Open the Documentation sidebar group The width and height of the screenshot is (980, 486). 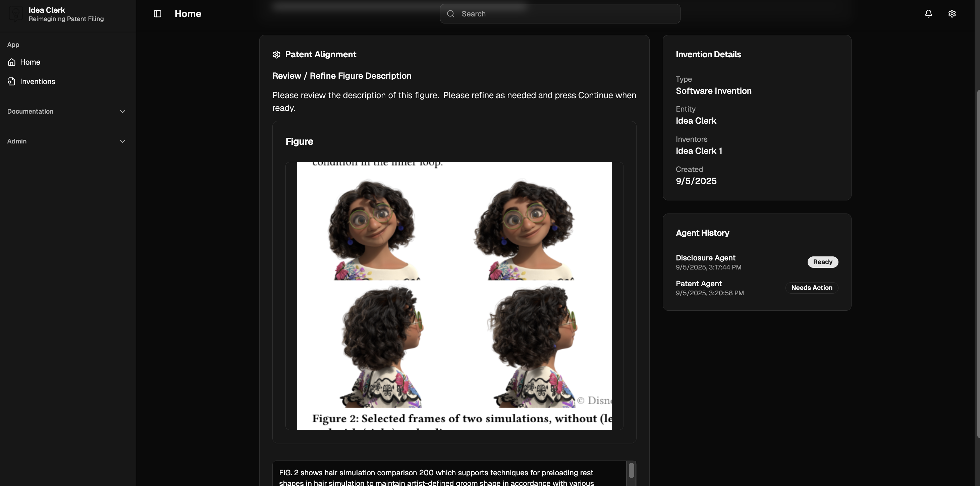point(67,111)
